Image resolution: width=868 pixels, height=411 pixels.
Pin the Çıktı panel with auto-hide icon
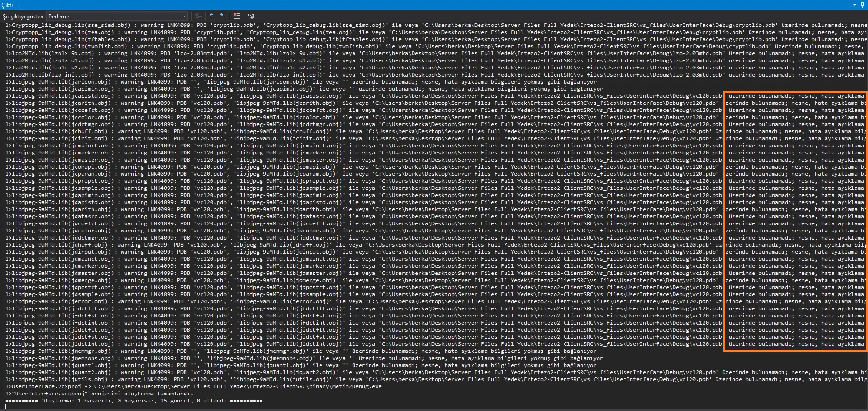click(863, 5)
